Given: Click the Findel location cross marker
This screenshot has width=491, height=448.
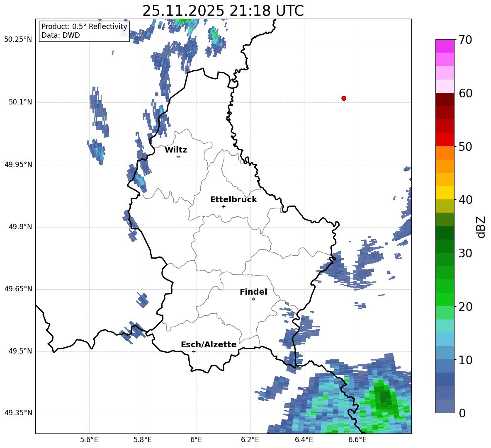Looking at the screenshot, I should coord(253,299).
